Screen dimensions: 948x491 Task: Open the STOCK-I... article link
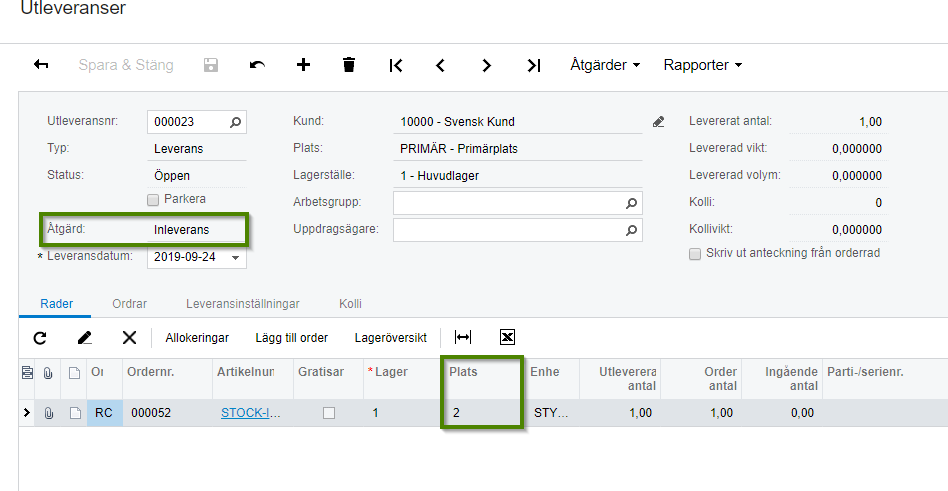(246, 412)
